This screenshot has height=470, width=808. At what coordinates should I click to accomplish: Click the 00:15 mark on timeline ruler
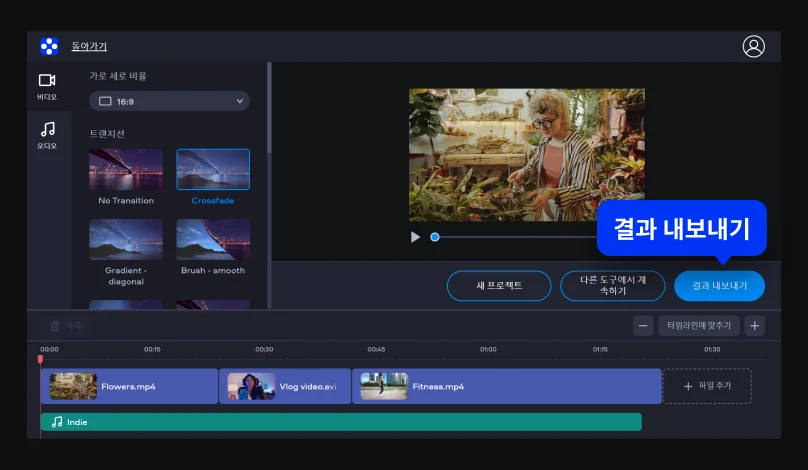tap(152, 349)
